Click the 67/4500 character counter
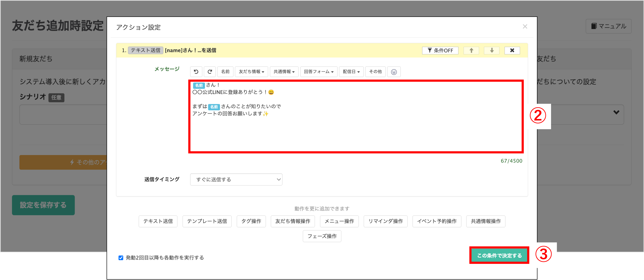This screenshot has width=644, height=280. click(511, 161)
